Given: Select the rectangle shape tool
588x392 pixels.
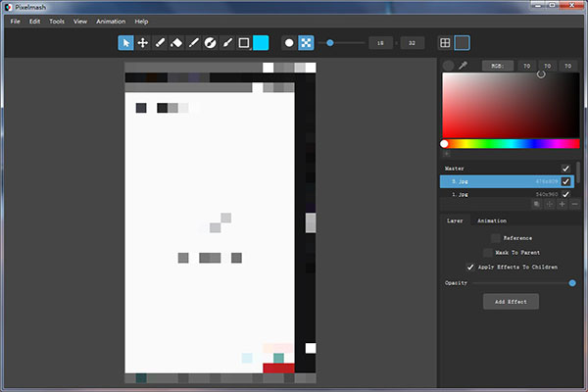Looking at the screenshot, I should [244, 43].
